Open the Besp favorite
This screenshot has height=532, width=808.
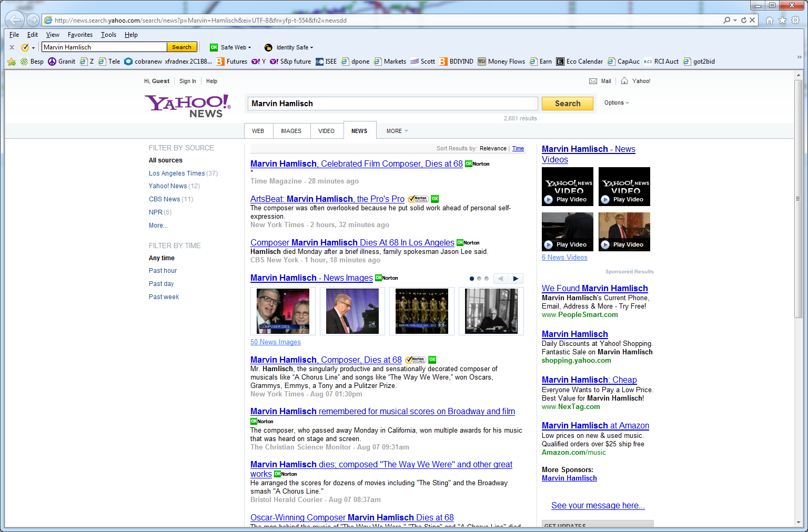[32, 62]
